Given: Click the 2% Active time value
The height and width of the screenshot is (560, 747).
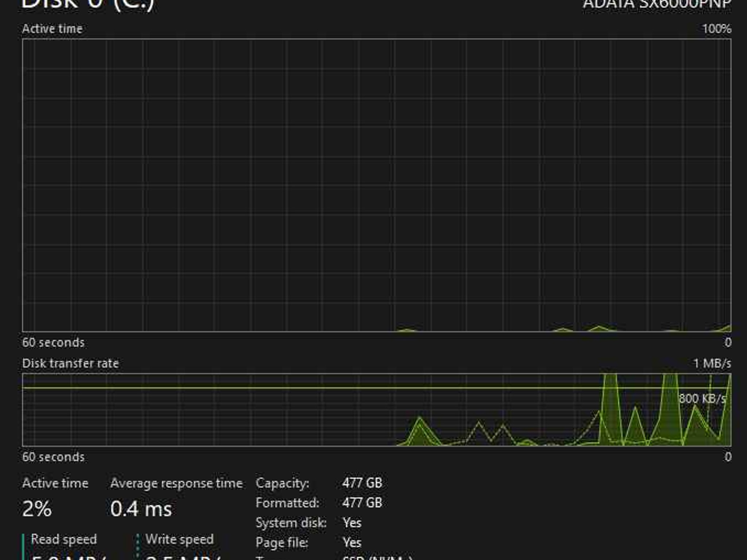Looking at the screenshot, I should [x=37, y=509].
